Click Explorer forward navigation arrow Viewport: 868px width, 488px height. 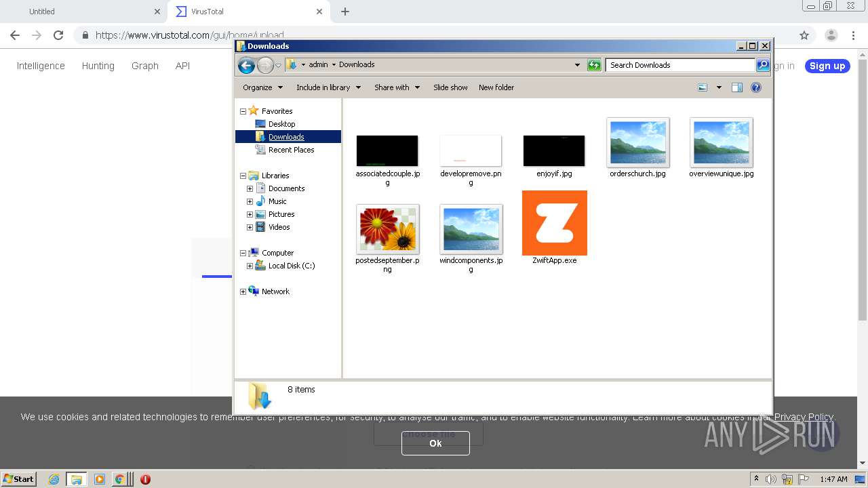coord(265,65)
